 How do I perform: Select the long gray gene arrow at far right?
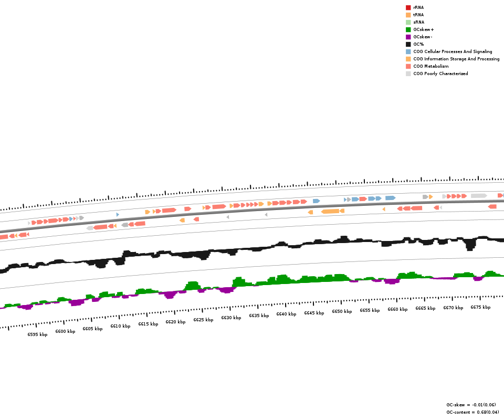[478, 196]
